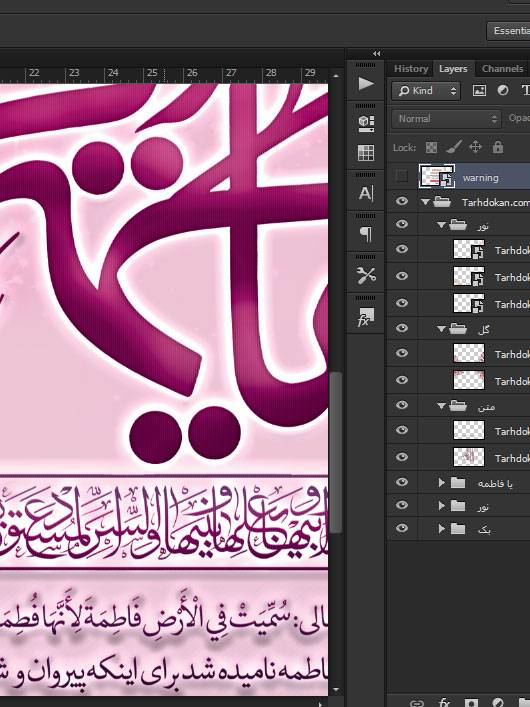Expand the بک group triangle

pos(442,528)
